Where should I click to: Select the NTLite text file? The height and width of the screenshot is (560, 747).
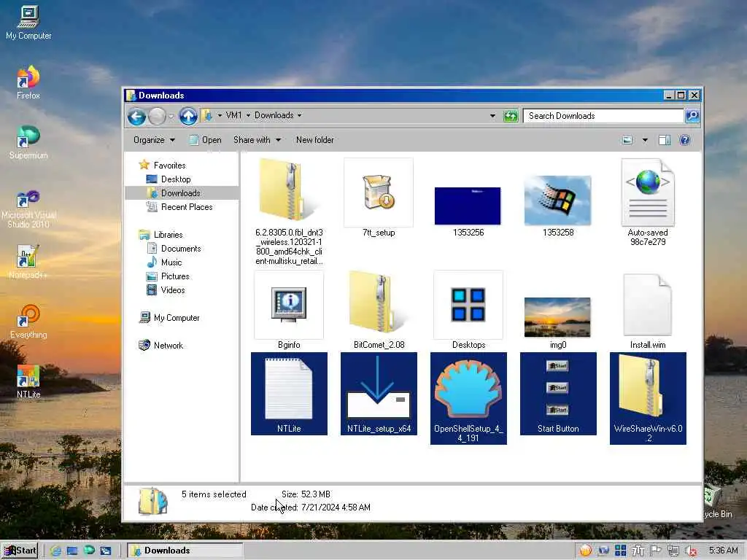(289, 394)
